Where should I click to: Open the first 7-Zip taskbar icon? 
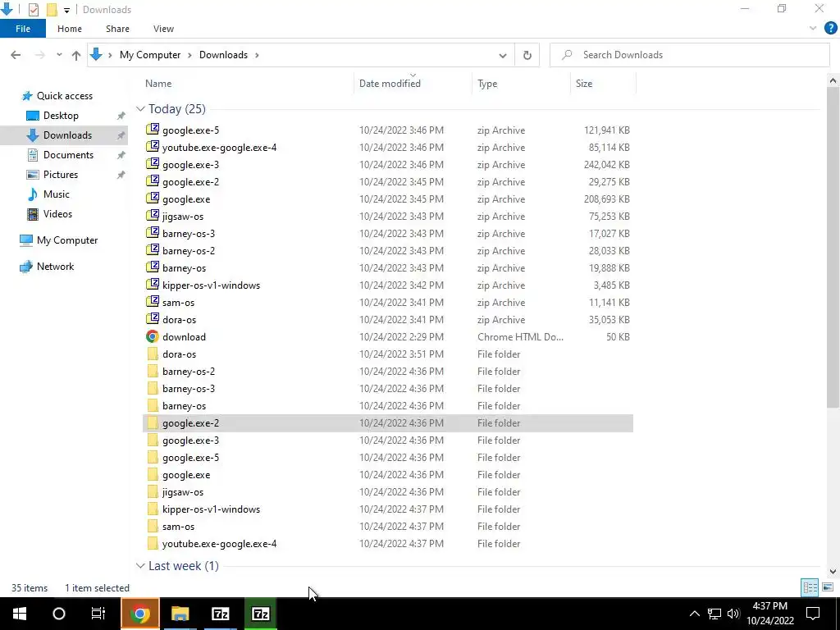(220, 614)
